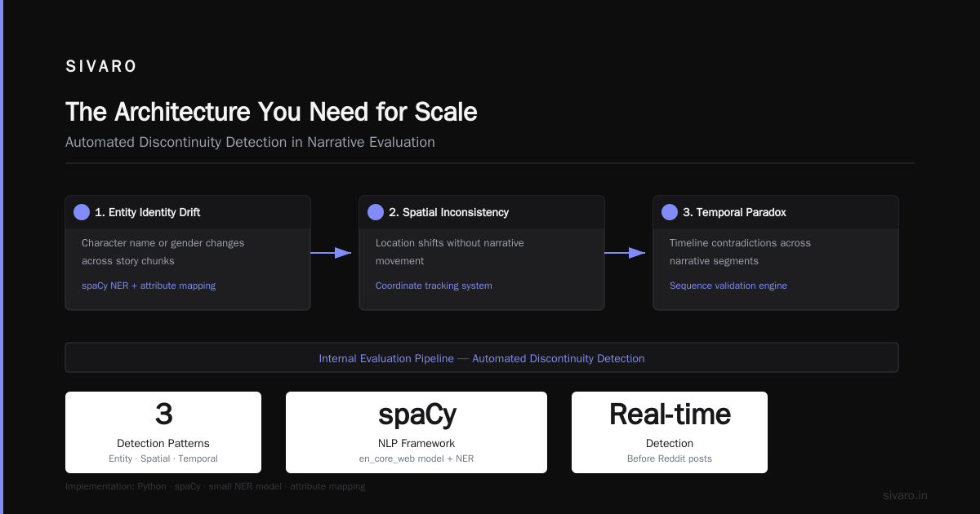This screenshot has height=514, width=980.
Task: Select the "3 Detection Patterns" stat card
Action: [163, 432]
